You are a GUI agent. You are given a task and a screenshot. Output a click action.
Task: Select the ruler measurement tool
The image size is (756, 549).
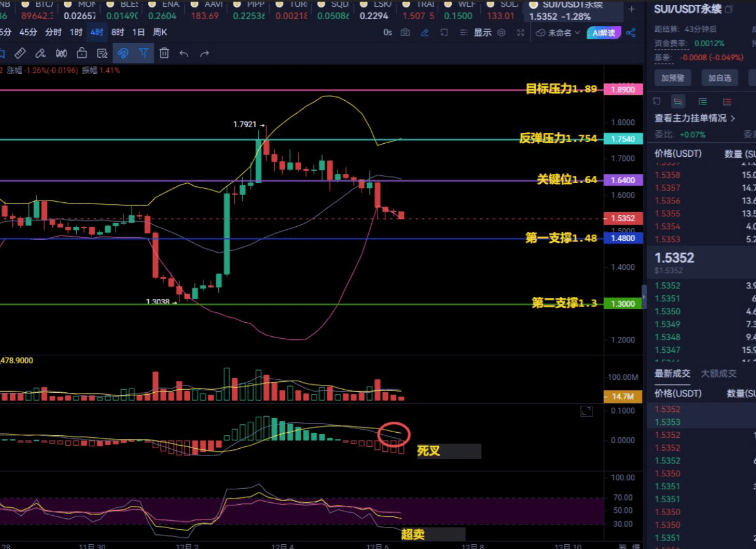[20, 53]
